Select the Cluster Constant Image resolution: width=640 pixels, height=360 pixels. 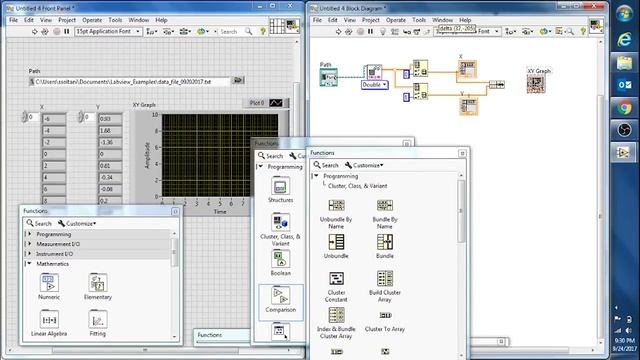coord(336,287)
